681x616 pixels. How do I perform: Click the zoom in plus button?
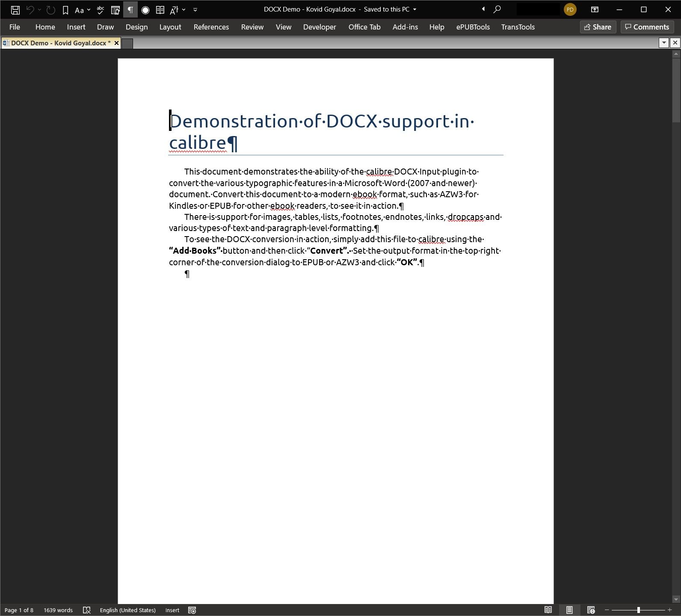(x=669, y=610)
